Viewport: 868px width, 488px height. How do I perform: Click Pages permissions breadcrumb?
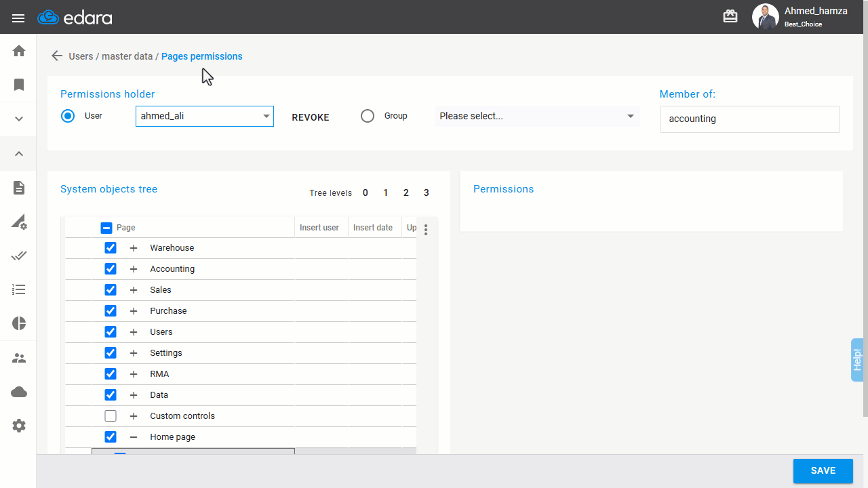coord(201,56)
